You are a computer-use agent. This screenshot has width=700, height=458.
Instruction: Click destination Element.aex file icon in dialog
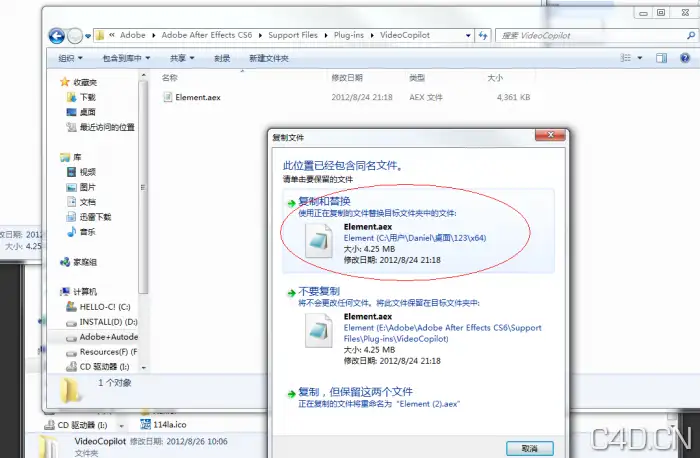[x=319, y=330]
